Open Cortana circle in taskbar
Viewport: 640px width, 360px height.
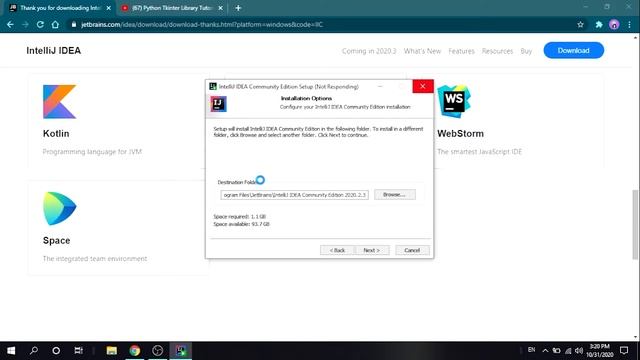coord(56,351)
